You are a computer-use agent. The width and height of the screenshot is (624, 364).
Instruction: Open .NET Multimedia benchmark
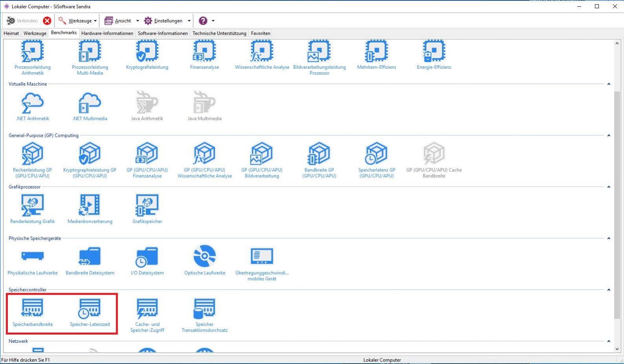point(90,106)
